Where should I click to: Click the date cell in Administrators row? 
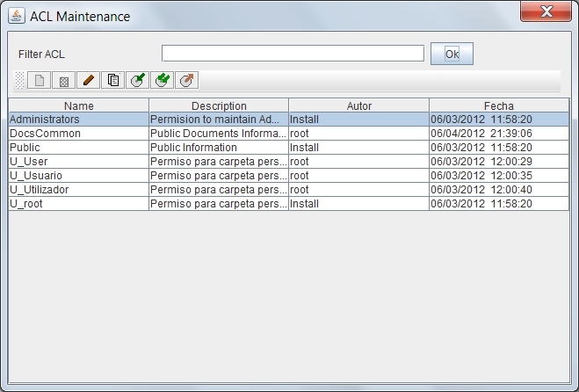(499, 120)
